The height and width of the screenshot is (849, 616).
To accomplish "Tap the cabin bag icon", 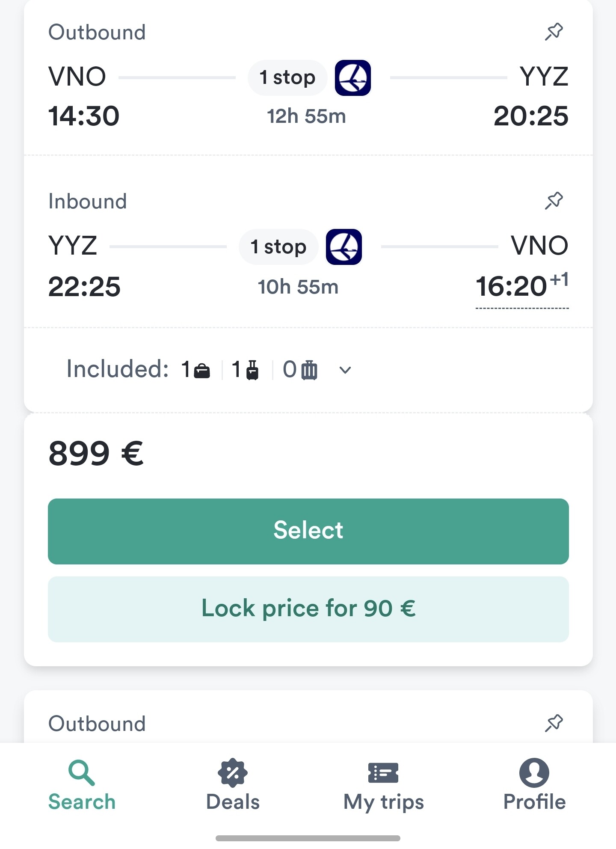I will [x=252, y=370].
